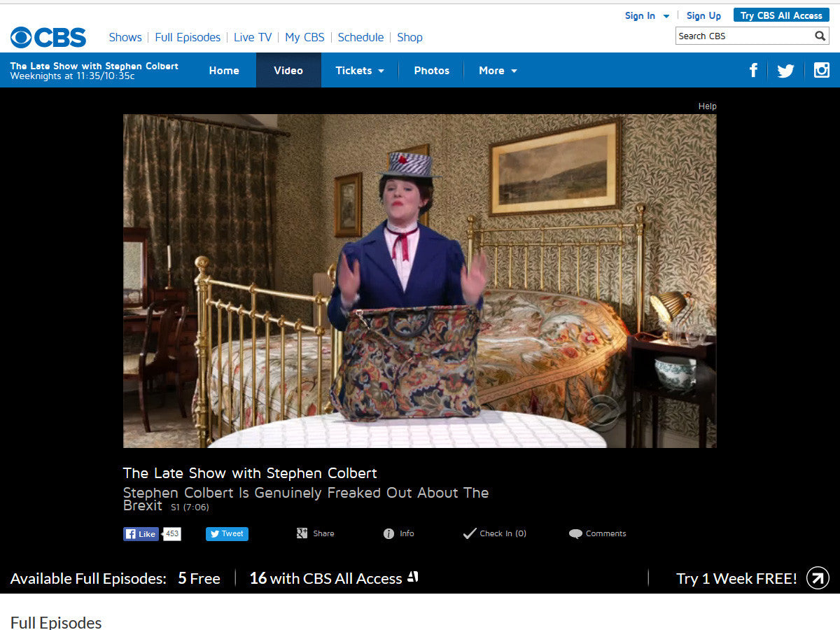Viewport: 840px width, 630px height.
Task: Select the Video tab
Action: [288, 70]
